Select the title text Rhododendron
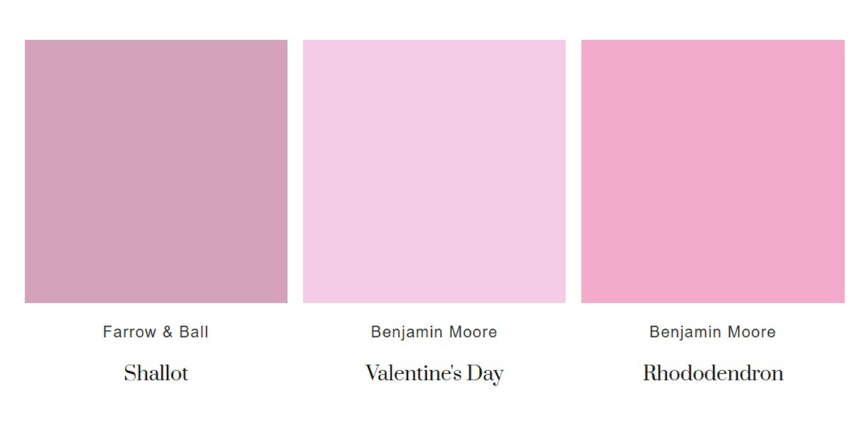Image resolution: width=868 pixels, height=434 pixels. coord(712,373)
